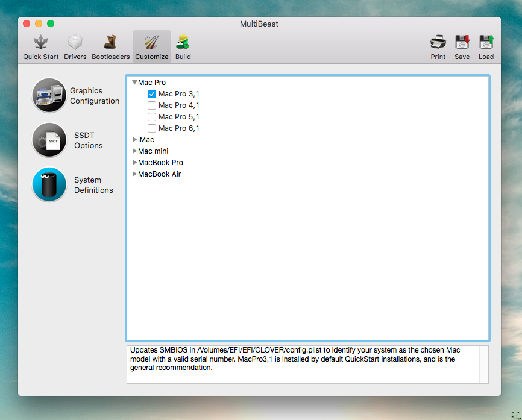Screen dimensions: 522x420
Task: Open Graphics Configuration in the sidebar
Action: [x=49, y=95]
